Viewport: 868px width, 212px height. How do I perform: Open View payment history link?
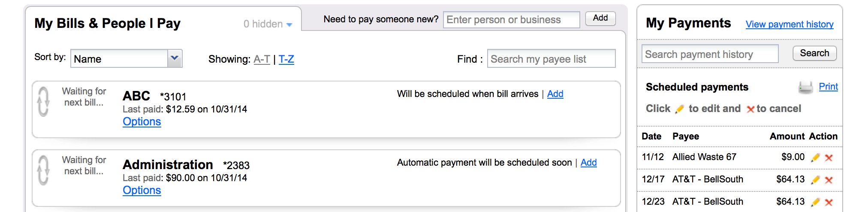coord(790,24)
